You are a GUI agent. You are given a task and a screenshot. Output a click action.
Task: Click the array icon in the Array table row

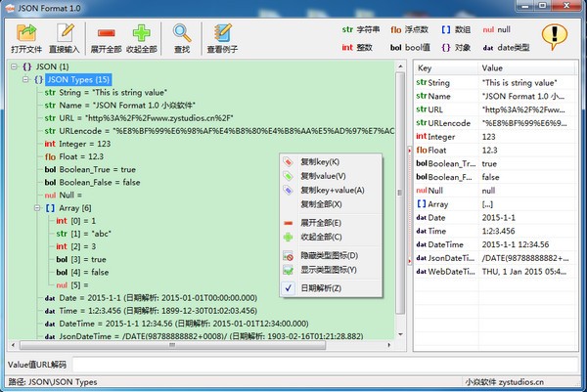[x=422, y=204]
